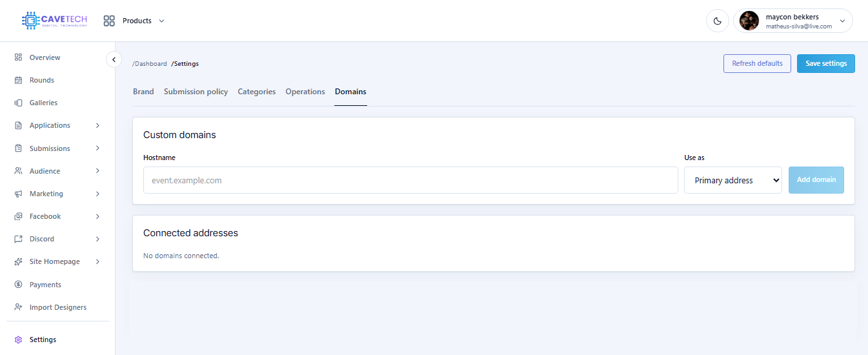Expand the Products dropdown chevron
Image resolution: width=868 pixels, height=355 pixels.
click(x=161, y=21)
